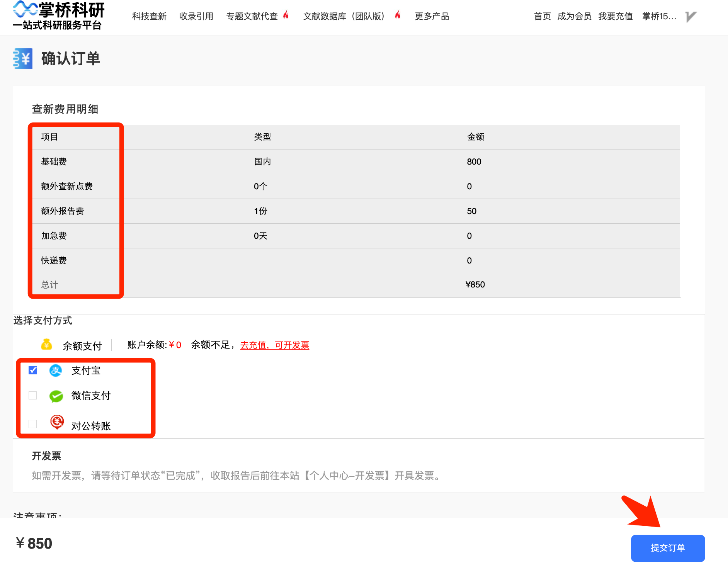728x571 pixels.
Task: Click the 确认订单 page title
Action: point(71,59)
